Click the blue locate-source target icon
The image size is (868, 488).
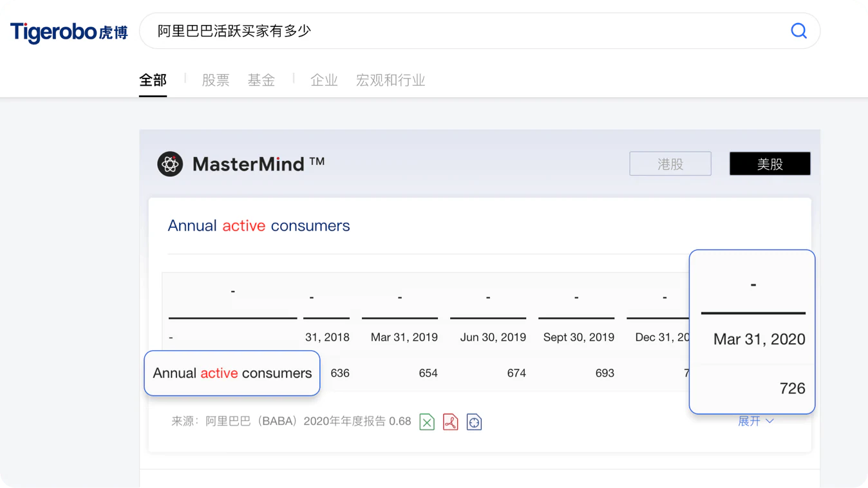pyautogui.click(x=474, y=422)
